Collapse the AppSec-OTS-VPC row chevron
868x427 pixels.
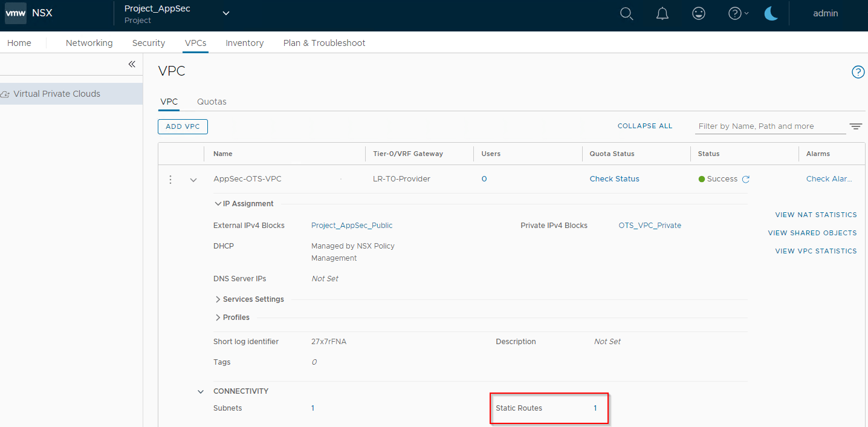tap(193, 180)
